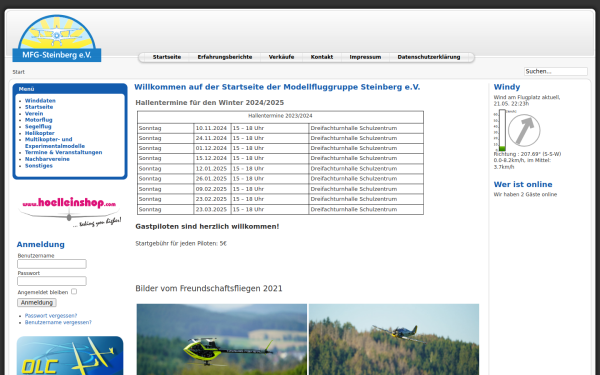Enable the Angemeldet bleiben checkbox
The width and height of the screenshot is (600, 375).
[74, 292]
